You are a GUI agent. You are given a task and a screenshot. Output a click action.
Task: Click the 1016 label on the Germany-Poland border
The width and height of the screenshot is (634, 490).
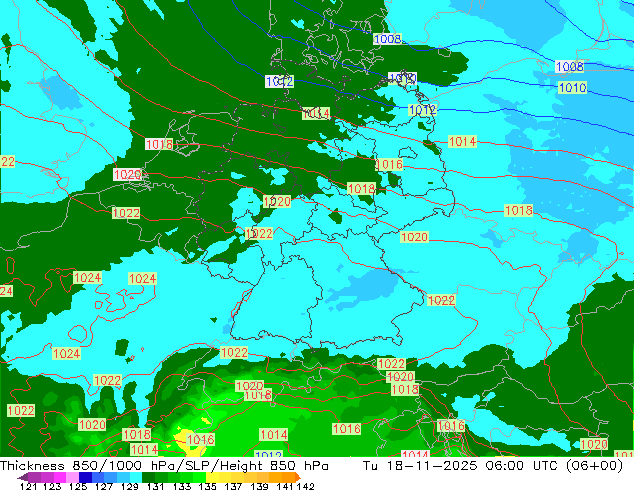point(389,164)
